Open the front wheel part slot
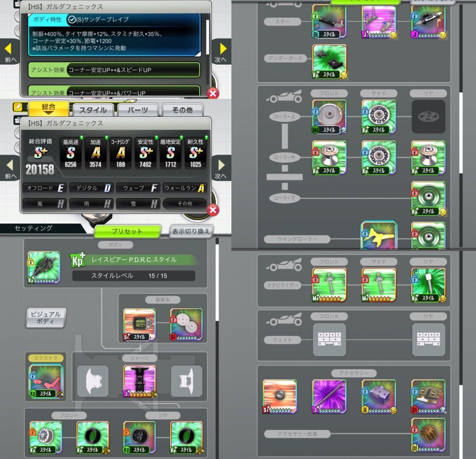Viewport: 476px width, 459px height. pyautogui.click(x=46, y=437)
